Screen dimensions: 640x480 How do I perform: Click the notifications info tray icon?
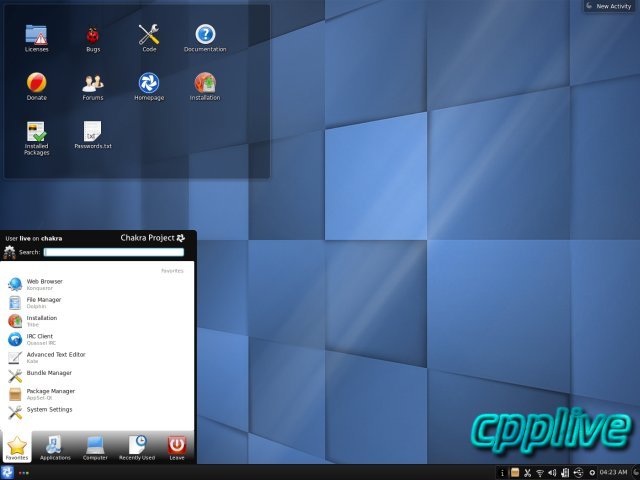click(502, 473)
